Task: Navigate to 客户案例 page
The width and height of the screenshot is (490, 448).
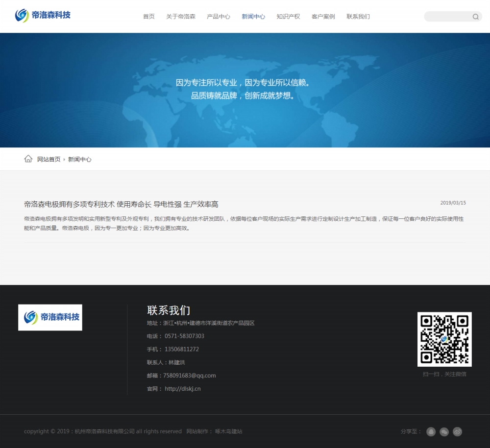Action: [x=323, y=17]
